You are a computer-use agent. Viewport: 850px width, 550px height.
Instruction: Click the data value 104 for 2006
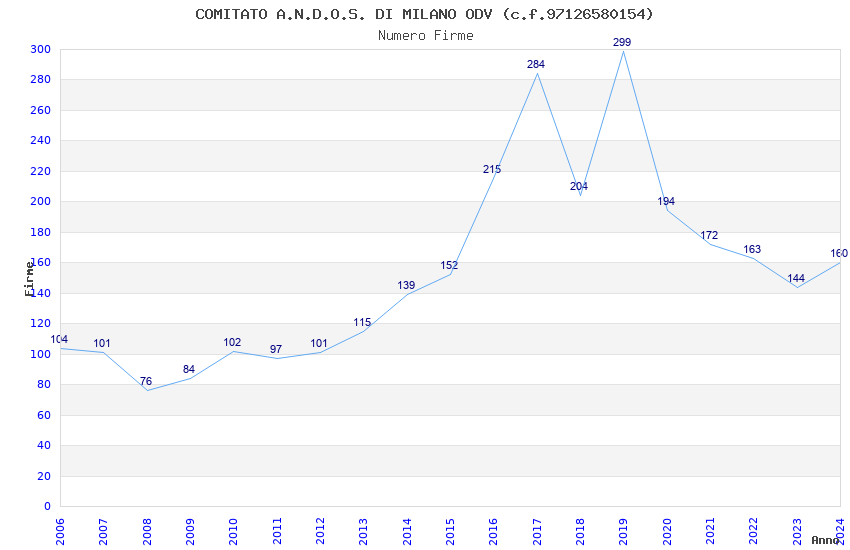[x=59, y=339]
